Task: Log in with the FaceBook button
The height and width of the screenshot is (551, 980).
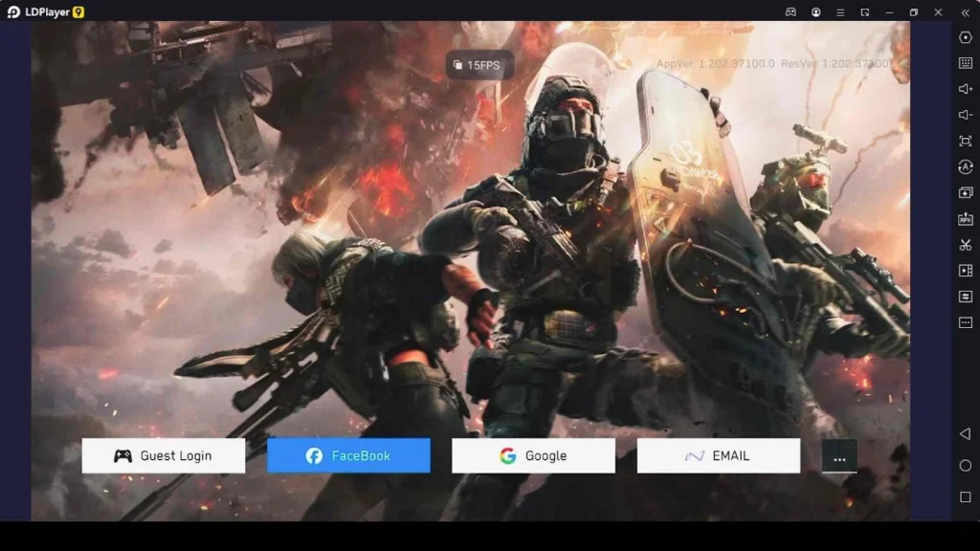Action: (x=348, y=456)
